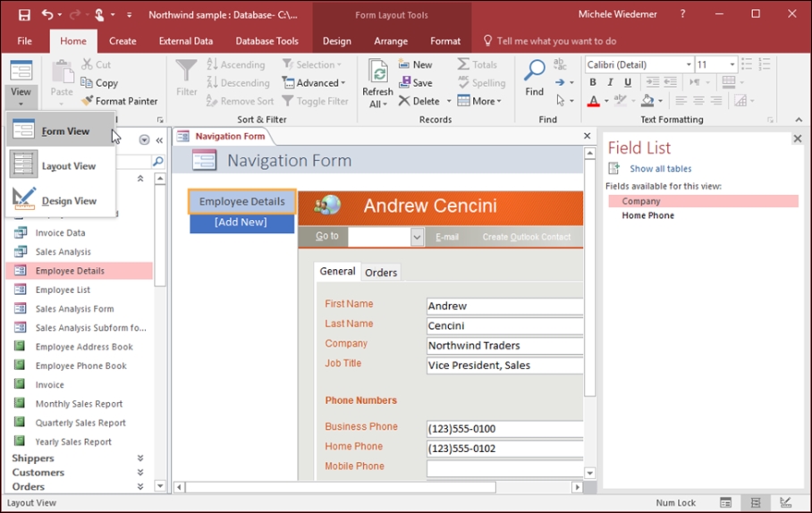Viewport: 812px width, 513px height.
Task: Click Refresh All icon
Action: tap(378, 72)
